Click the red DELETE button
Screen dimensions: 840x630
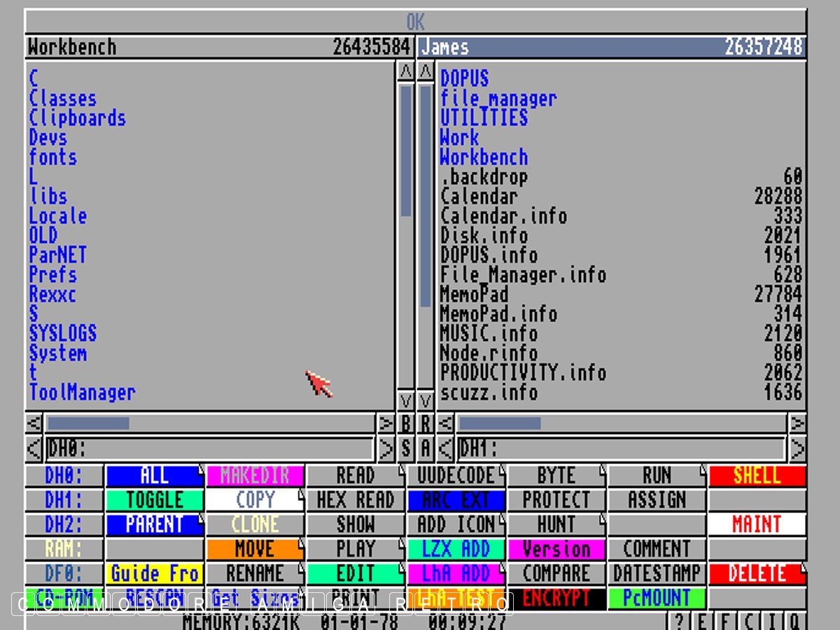[757, 573]
